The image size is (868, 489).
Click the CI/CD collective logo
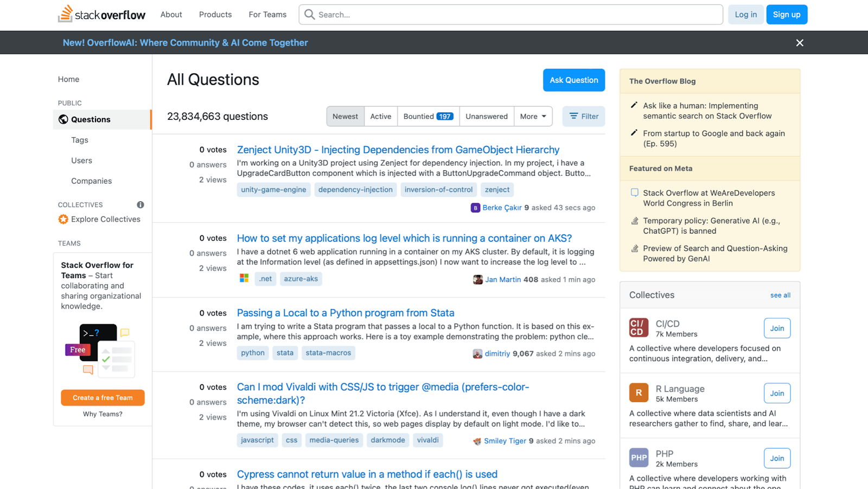point(639,328)
